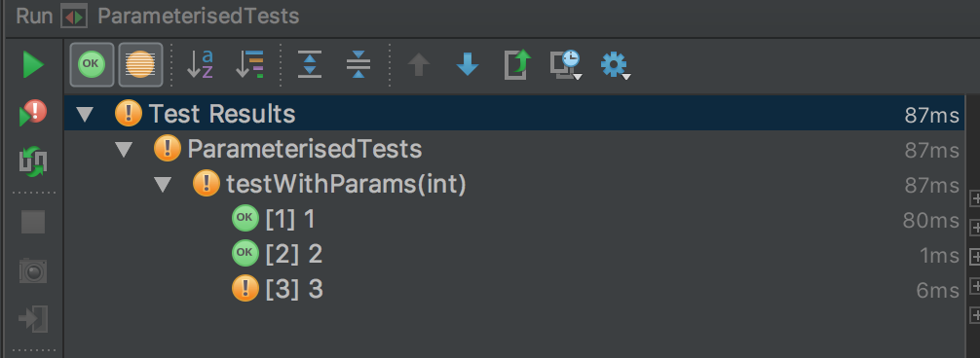This screenshot has width=980, height=358.
Task: Click the 80ms duration value
Action: click(x=930, y=220)
